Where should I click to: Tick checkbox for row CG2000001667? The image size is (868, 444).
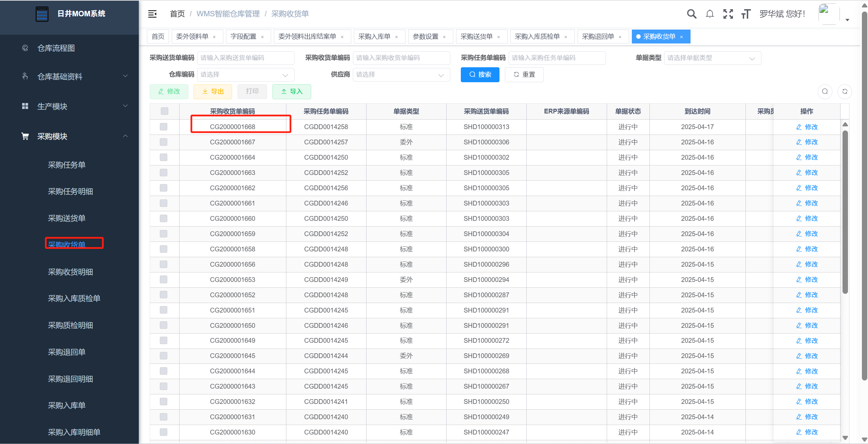click(x=164, y=142)
